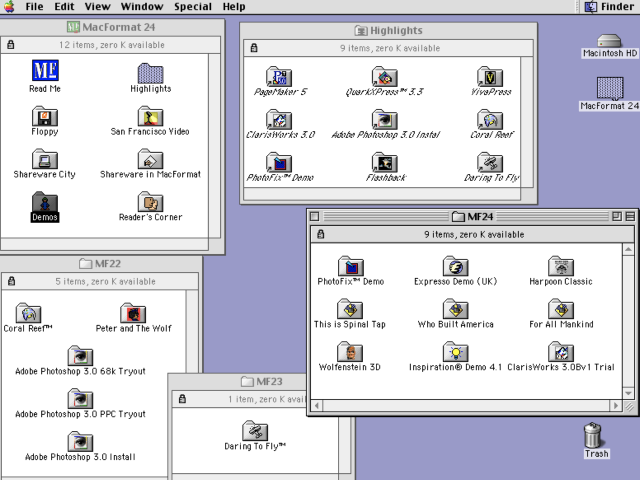
Task: Select the Floppy folder icon
Action: [x=45, y=116]
